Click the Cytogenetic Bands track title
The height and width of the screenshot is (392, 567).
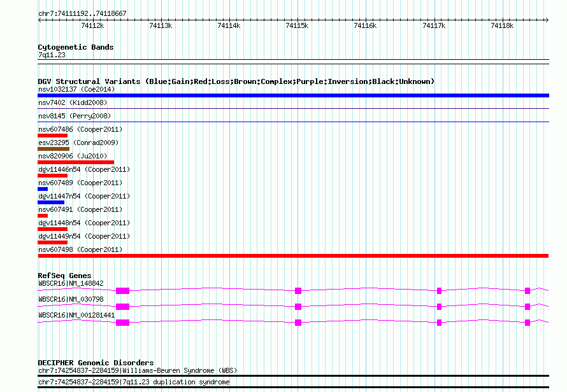point(76,47)
